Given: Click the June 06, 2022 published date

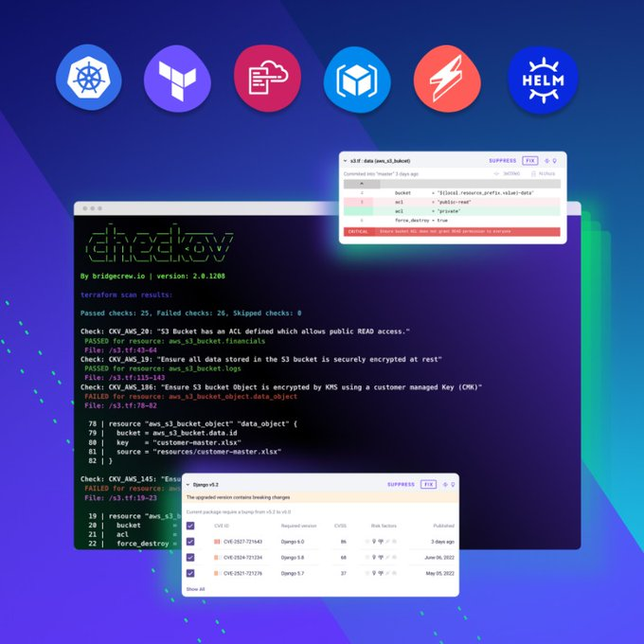Looking at the screenshot, I should [439, 557].
